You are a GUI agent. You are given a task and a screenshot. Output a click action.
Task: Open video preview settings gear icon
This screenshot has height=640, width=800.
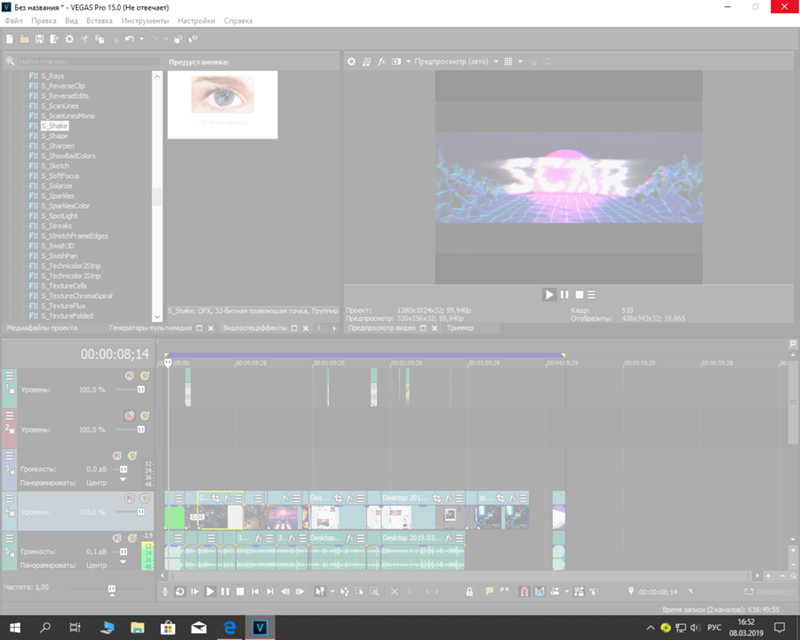(x=351, y=62)
